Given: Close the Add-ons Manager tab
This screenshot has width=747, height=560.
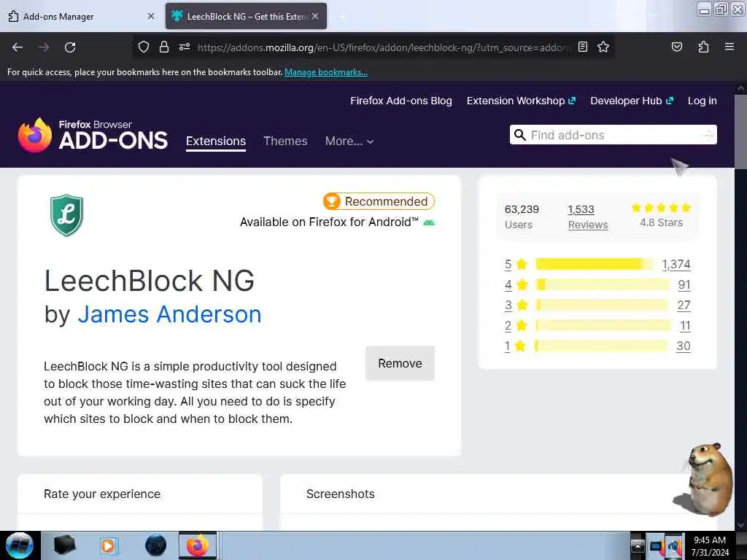Looking at the screenshot, I should pos(151,16).
